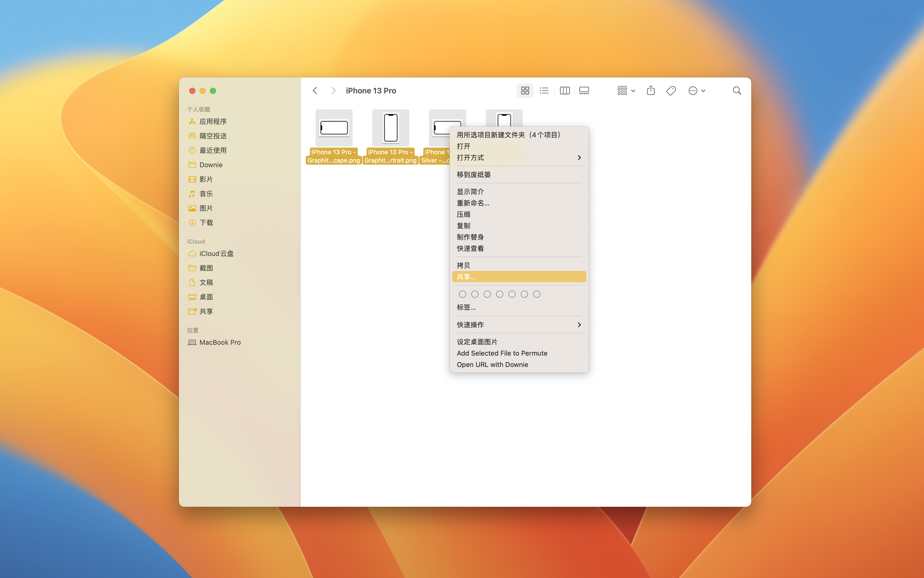Choose 标签… menu item
The height and width of the screenshot is (578, 924).
point(519,307)
